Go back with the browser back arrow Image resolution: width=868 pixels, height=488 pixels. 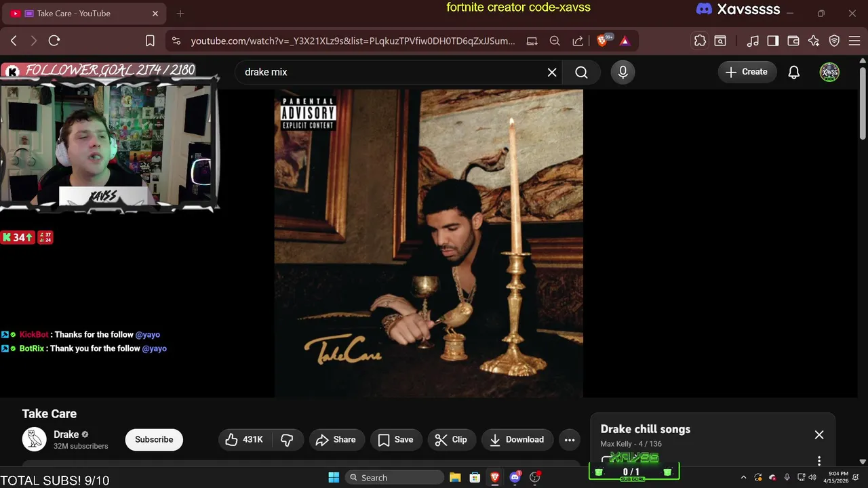(14, 41)
